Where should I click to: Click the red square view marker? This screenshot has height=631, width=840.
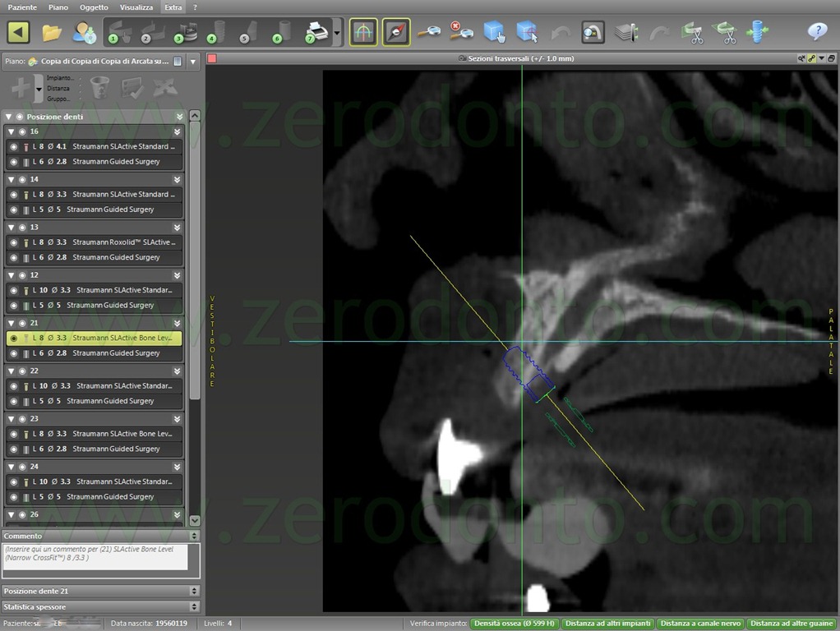tap(212, 58)
